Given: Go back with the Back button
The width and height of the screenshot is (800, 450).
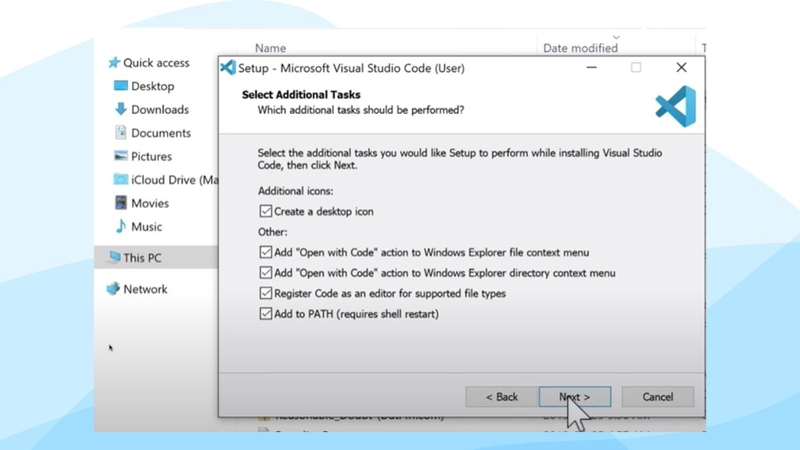Looking at the screenshot, I should [x=502, y=397].
